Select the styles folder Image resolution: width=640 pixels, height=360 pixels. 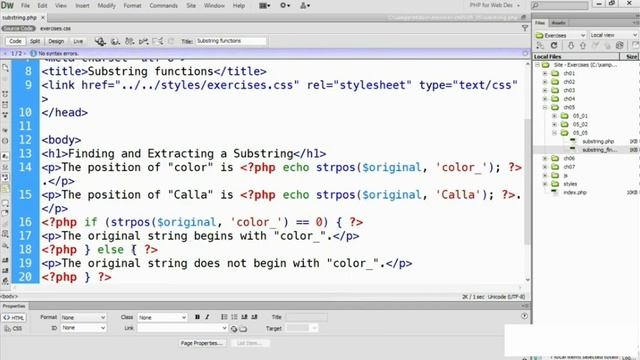[x=570, y=184]
